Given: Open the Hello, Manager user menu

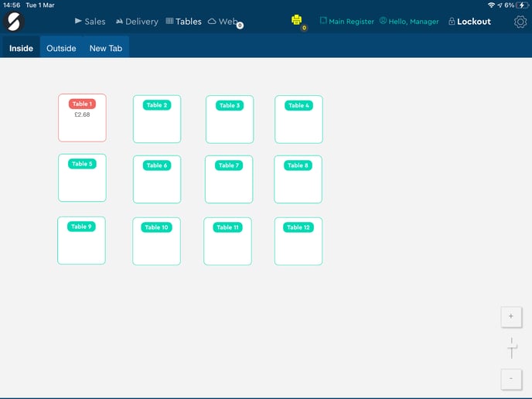Looking at the screenshot, I should pyautogui.click(x=409, y=22).
